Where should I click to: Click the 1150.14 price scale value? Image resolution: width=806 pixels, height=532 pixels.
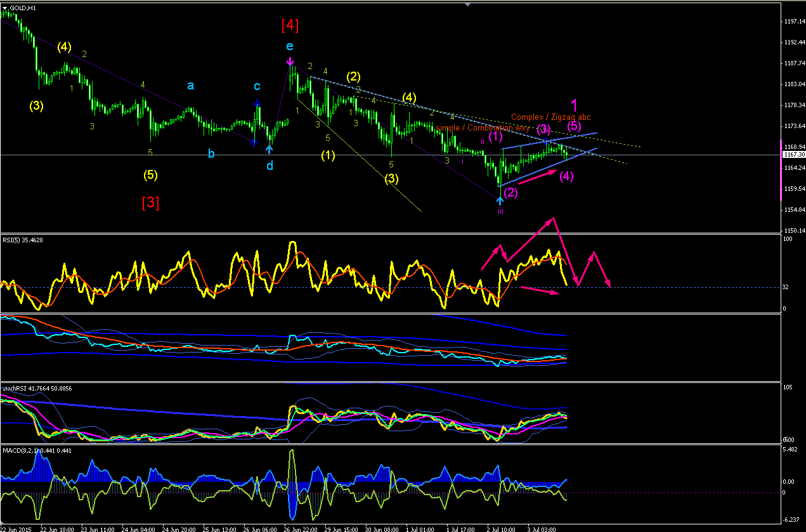coord(795,230)
